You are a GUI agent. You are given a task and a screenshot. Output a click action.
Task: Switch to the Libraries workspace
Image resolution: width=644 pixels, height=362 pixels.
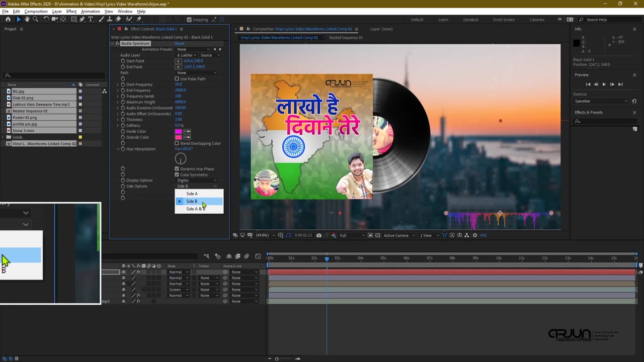tap(537, 20)
